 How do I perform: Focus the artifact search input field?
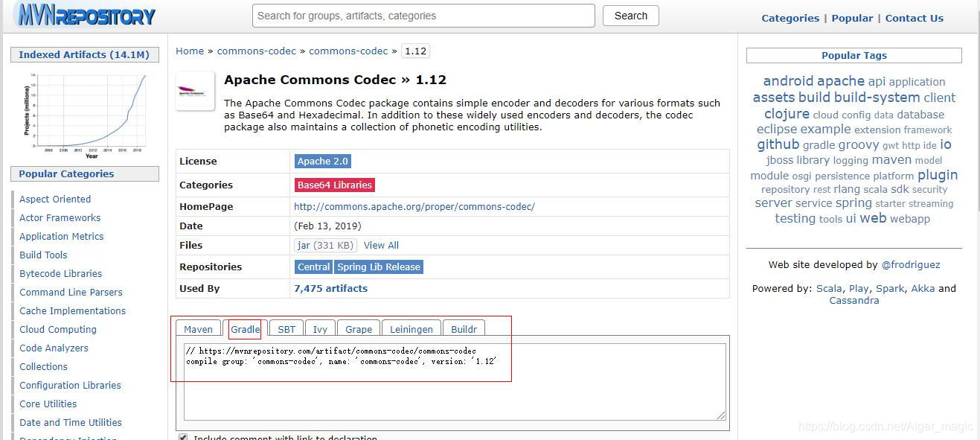(x=423, y=16)
